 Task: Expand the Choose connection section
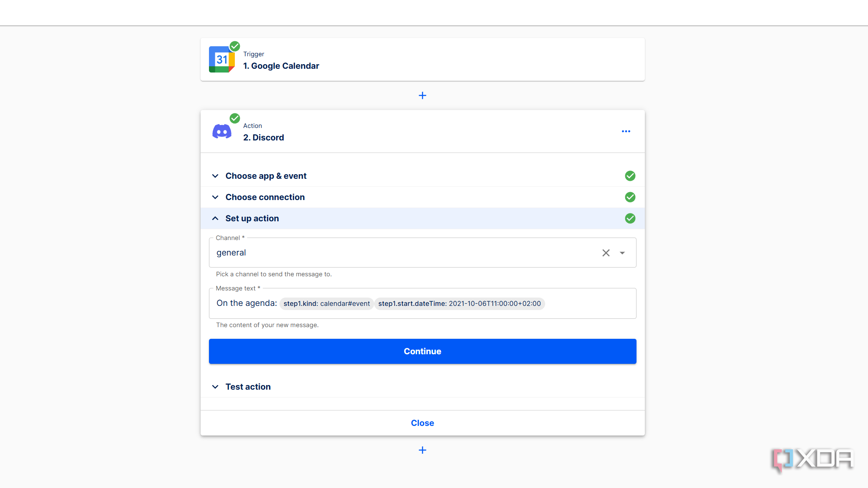tap(215, 197)
